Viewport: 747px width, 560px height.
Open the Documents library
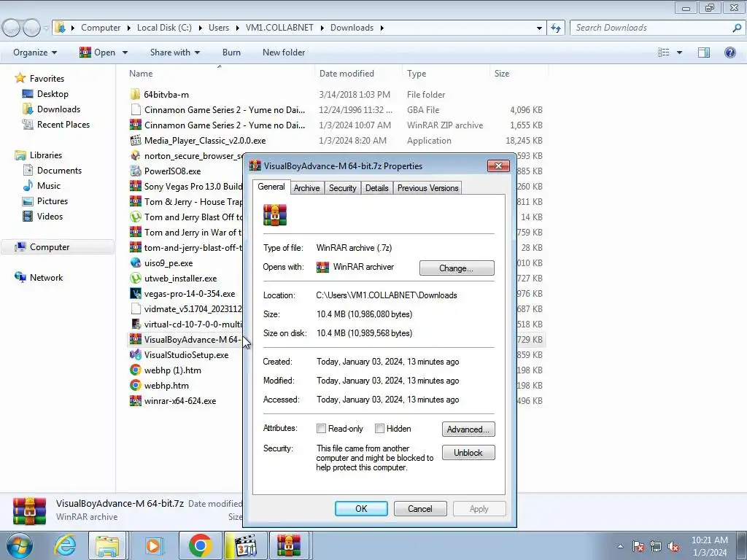click(59, 171)
